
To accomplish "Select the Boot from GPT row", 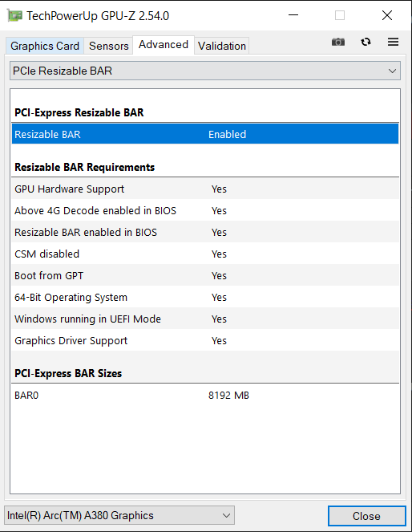I will pos(205,275).
